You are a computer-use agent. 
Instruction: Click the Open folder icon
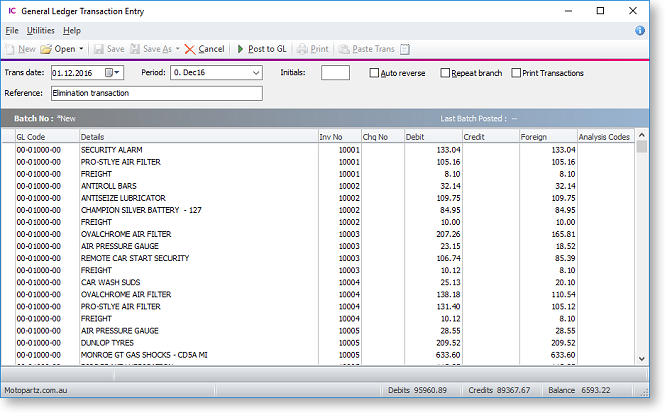(46, 48)
